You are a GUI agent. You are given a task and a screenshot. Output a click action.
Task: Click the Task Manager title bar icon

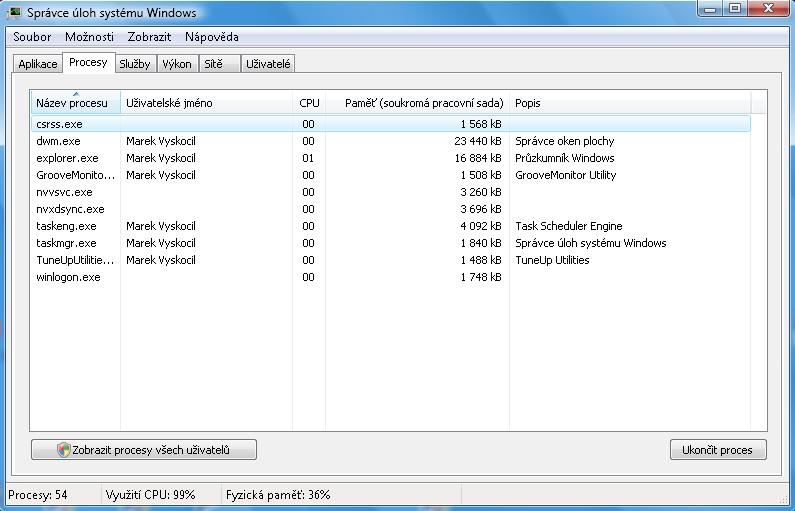pos(15,12)
